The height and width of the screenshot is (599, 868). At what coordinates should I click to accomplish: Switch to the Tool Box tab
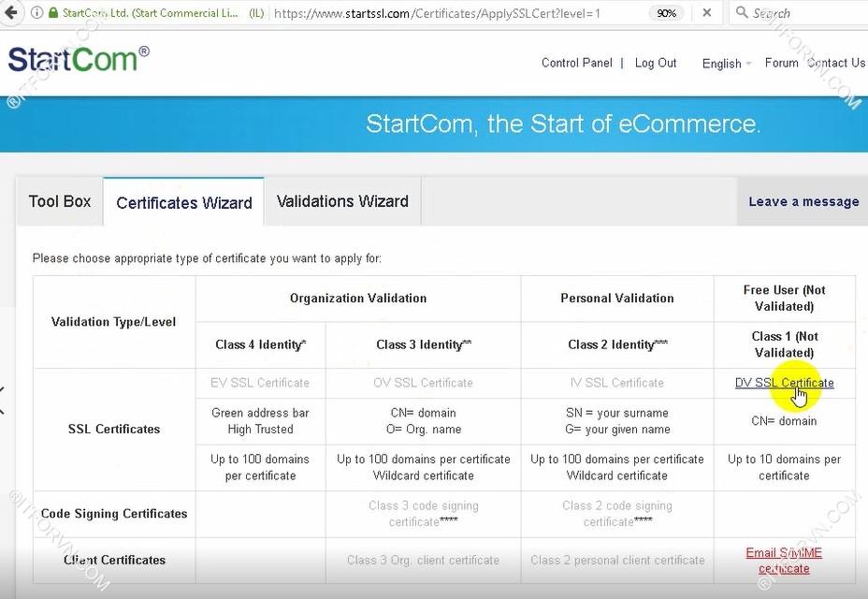(x=60, y=201)
